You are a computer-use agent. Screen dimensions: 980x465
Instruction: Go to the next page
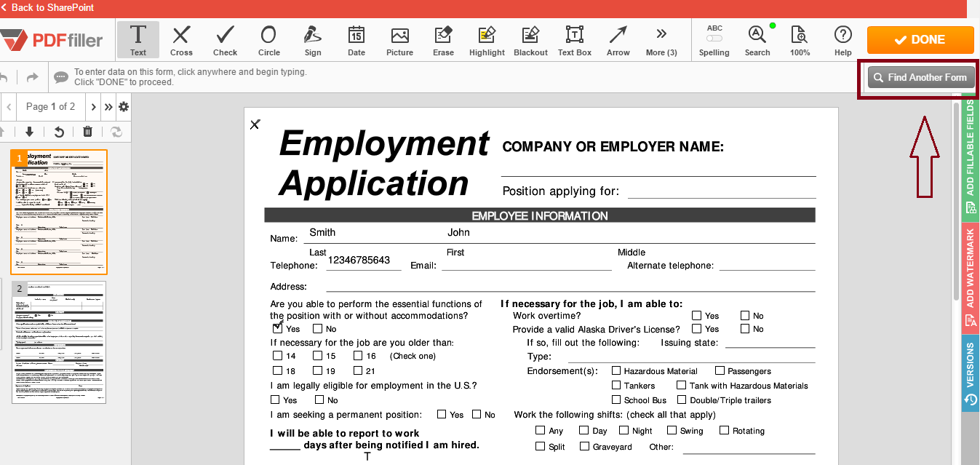coord(94,107)
